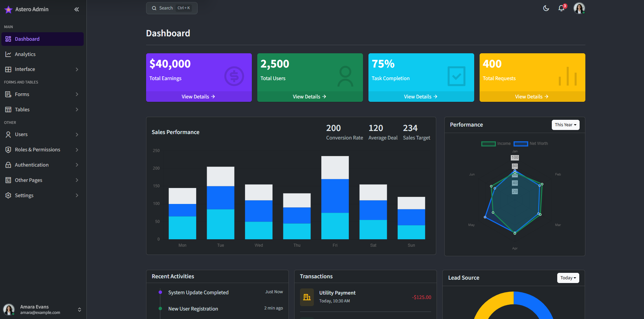Screen dimensions: 644x319
Task: Open notifications bell icon
Action: pyautogui.click(x=562, y=8)
